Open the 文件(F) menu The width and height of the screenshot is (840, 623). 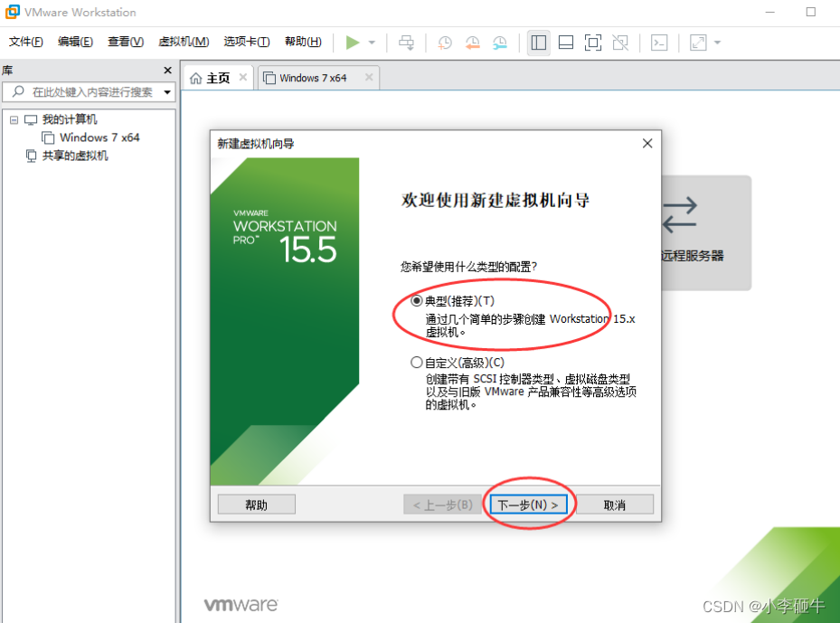(x=25, y=42)
